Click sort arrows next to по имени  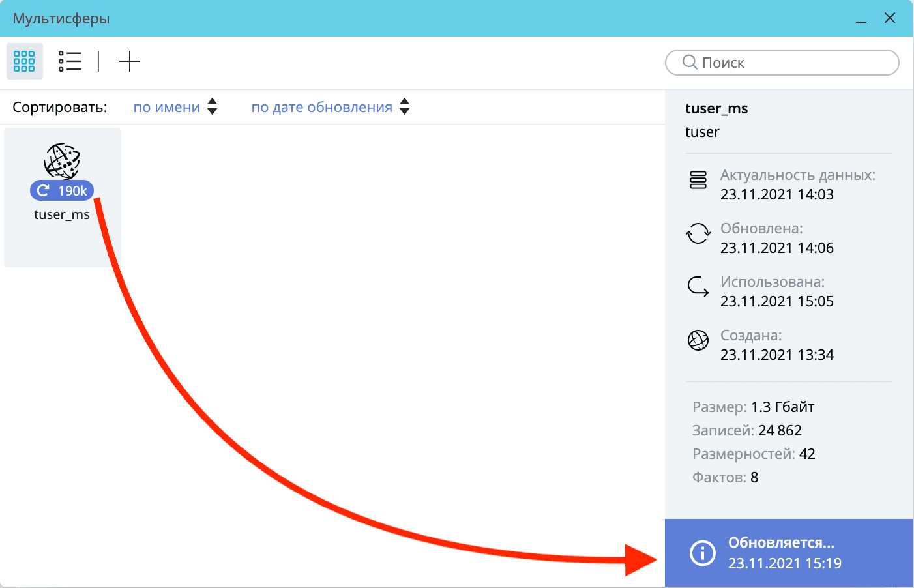213,107
